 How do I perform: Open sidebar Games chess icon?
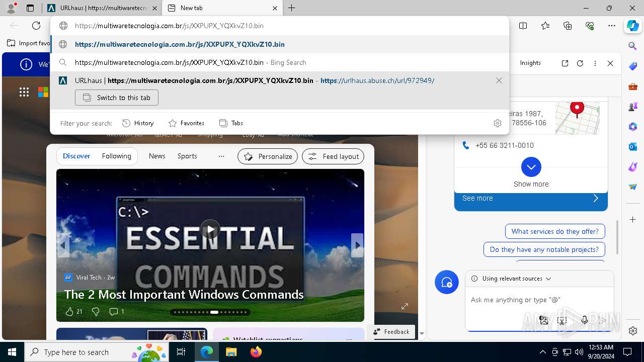click(633, 107)
